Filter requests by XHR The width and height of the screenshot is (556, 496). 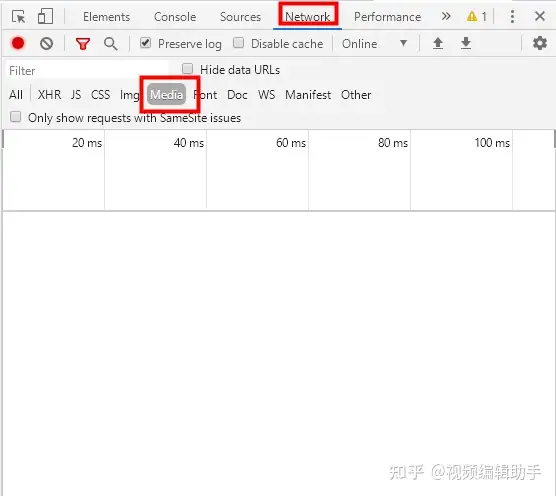pos(49,95)
